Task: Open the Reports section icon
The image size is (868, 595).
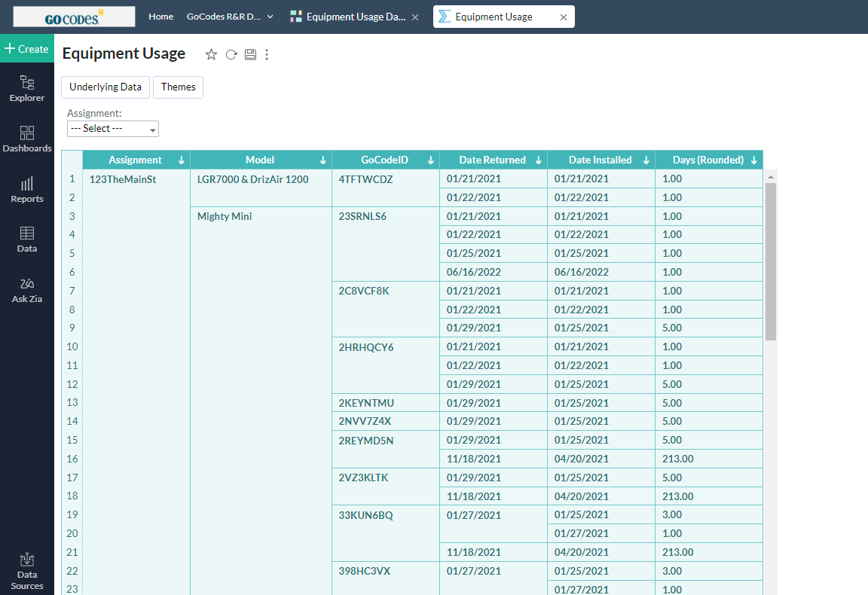Action: tap(26, 190)
